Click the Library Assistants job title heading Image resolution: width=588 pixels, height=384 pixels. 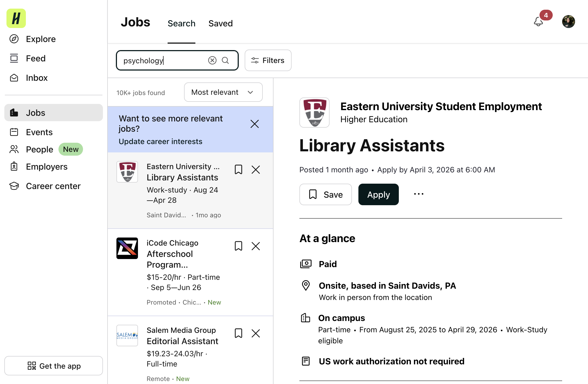pos(372,146)
